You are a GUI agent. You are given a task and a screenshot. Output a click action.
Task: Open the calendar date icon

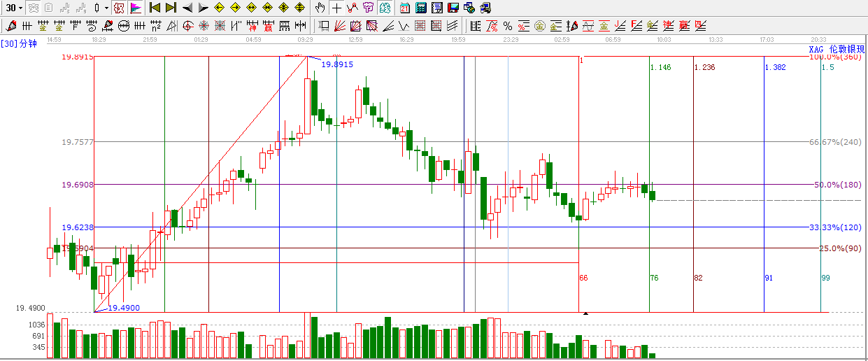[405, 8]
